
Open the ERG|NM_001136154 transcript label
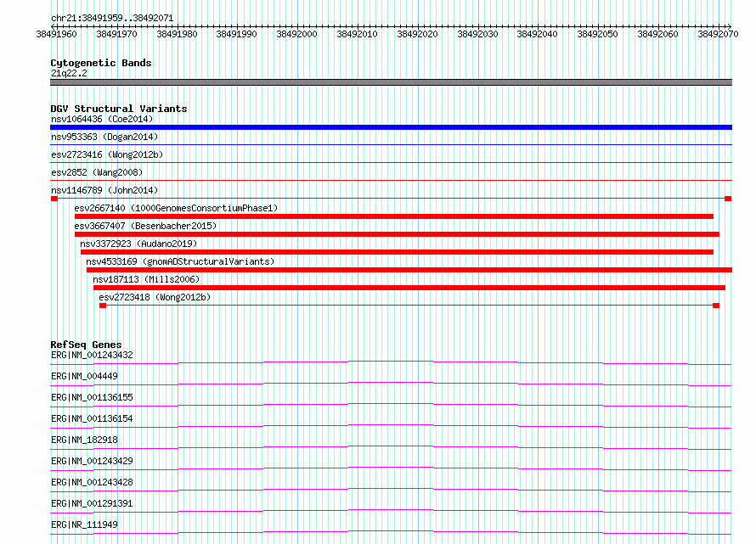click(x=92, y=418)
